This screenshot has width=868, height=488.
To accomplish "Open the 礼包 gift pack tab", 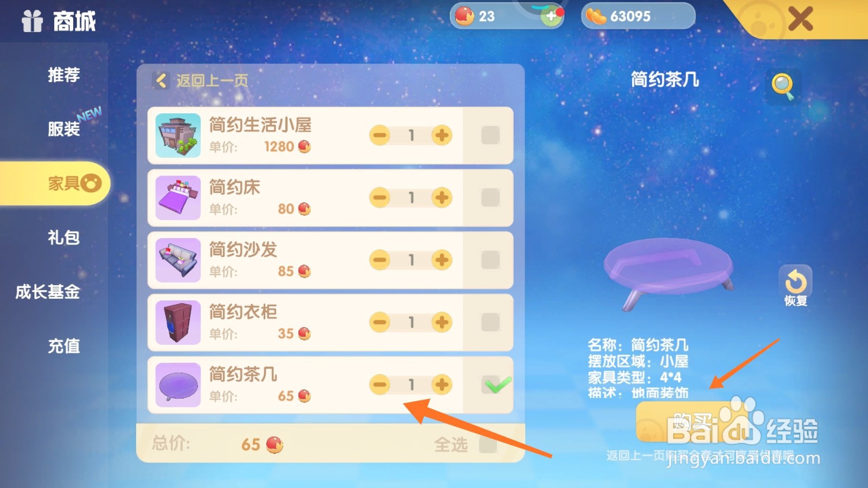I will (63, 237).
